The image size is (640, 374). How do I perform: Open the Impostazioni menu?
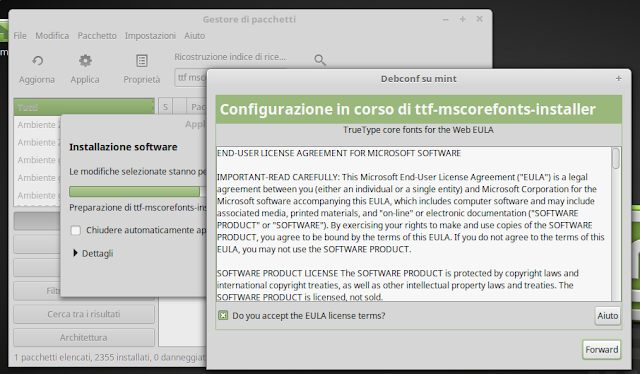pyautogui.click(x=150, y=36)
